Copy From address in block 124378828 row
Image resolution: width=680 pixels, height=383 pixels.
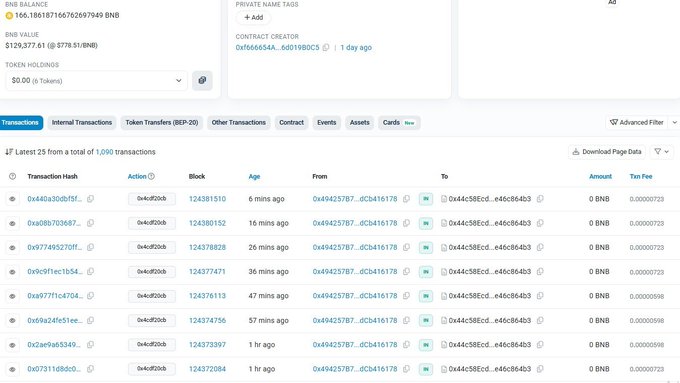[x=406, y=247]
